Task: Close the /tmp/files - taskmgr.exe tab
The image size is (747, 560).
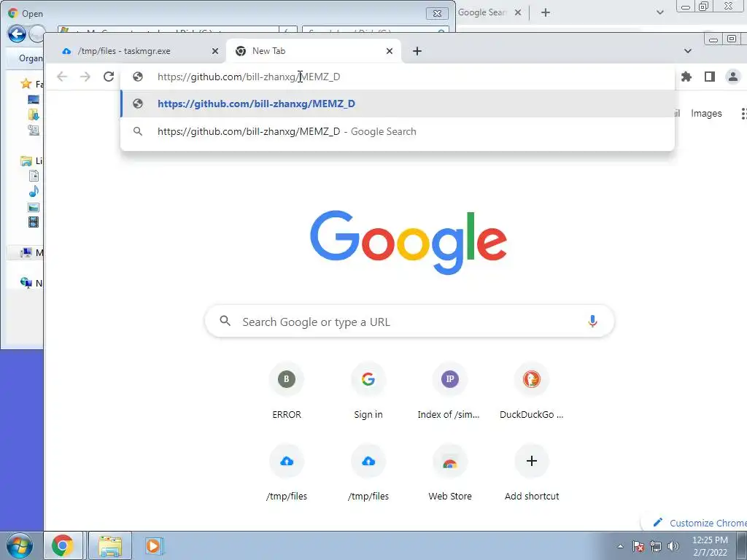Action: (215, 51)
